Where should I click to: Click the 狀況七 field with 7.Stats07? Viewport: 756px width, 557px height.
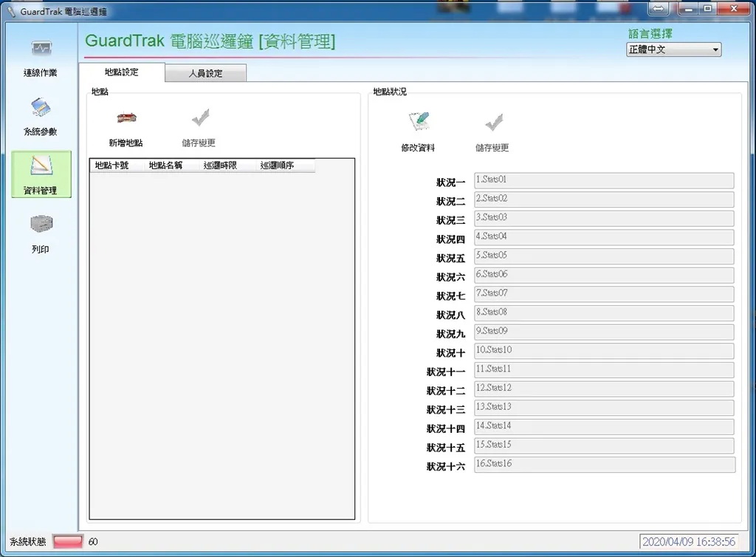[604, 294]
